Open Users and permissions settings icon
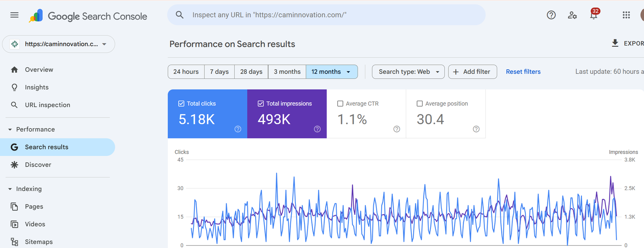Viewport: 644px width, 248px height. (572, 15)
